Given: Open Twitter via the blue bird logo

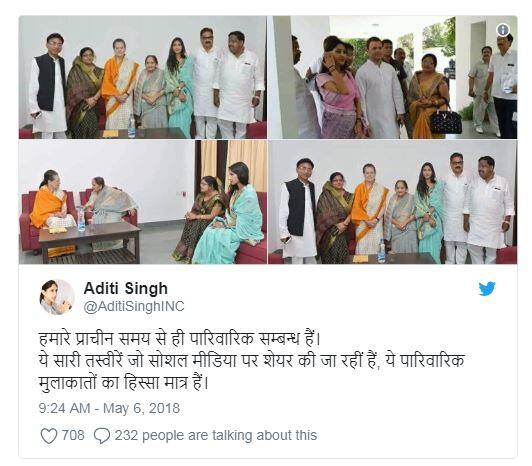Looking at the screenshot, I should (487, 288).
